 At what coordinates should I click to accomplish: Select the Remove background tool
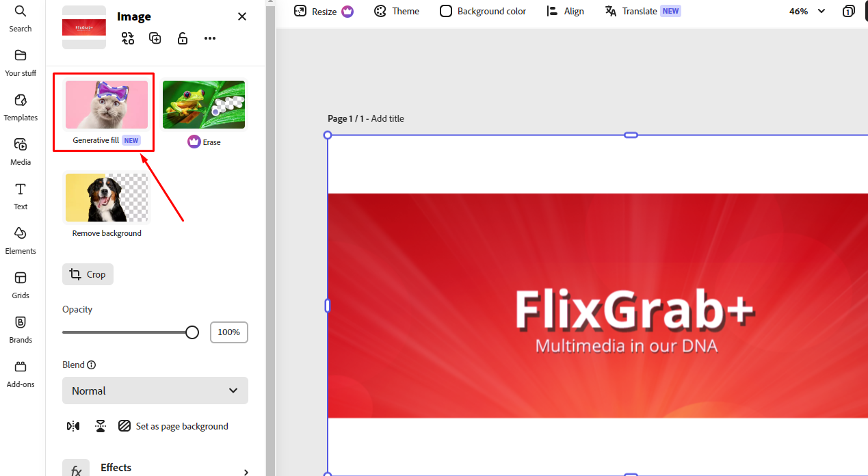[x=107, y=205]
